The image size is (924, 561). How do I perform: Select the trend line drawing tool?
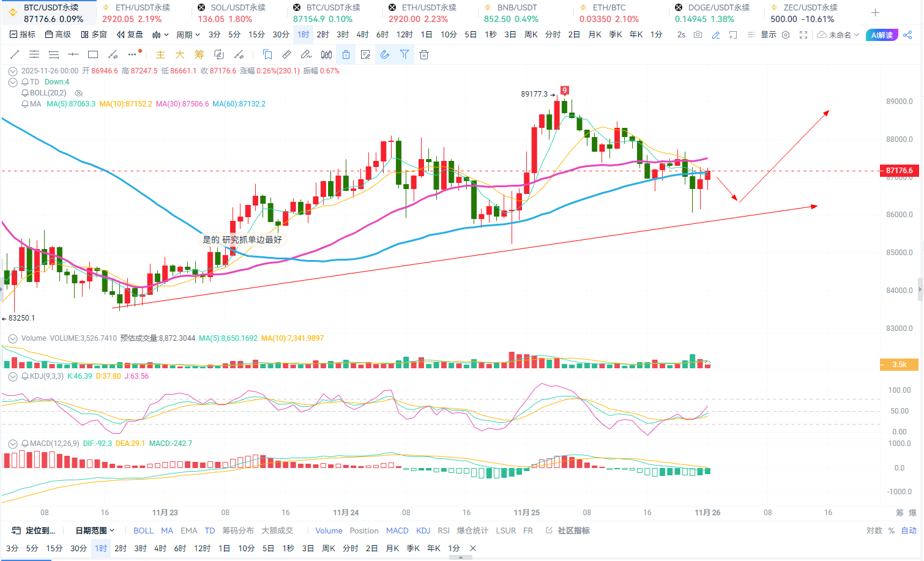coord(15,54)
